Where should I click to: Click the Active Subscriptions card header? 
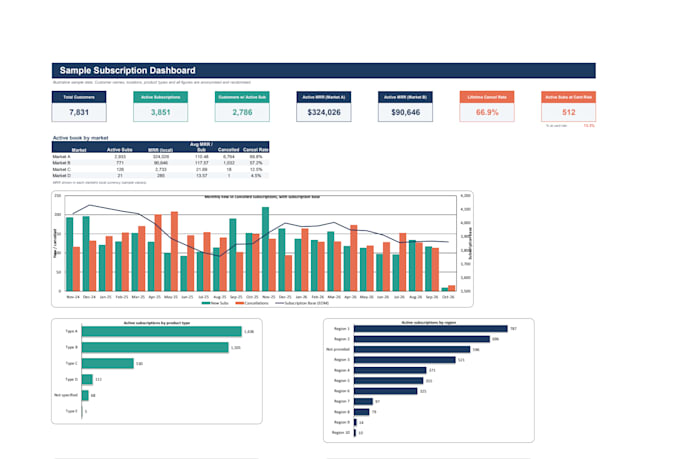160,97
